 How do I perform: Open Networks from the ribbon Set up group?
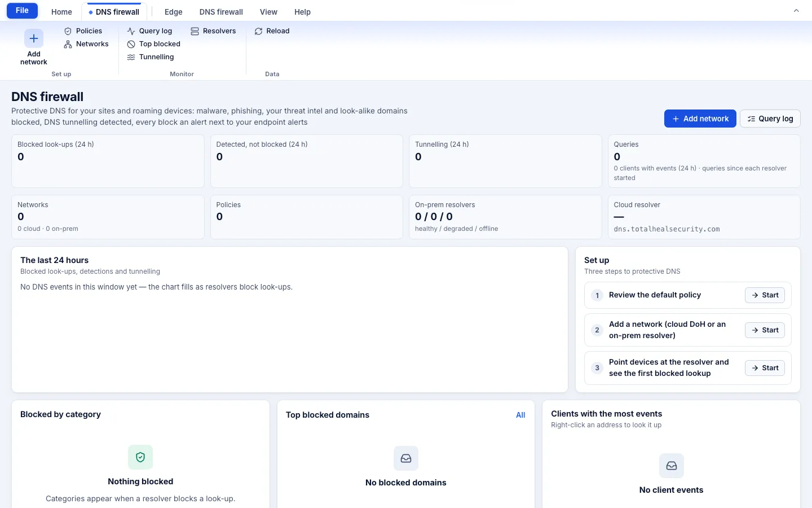[x=86, y=44]
